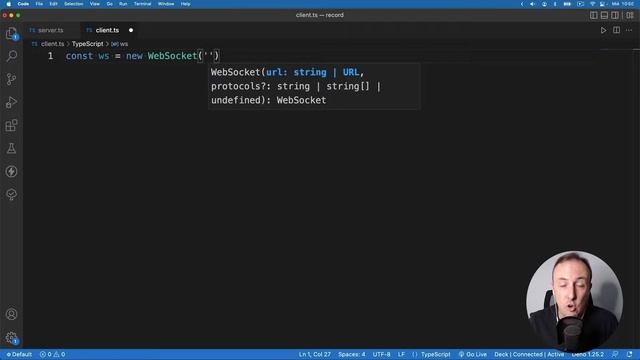Image resolution: width=640 pixels, height=360 pixels.
Task: Click the presenter webcam overlay
Action: pos(574,301)
